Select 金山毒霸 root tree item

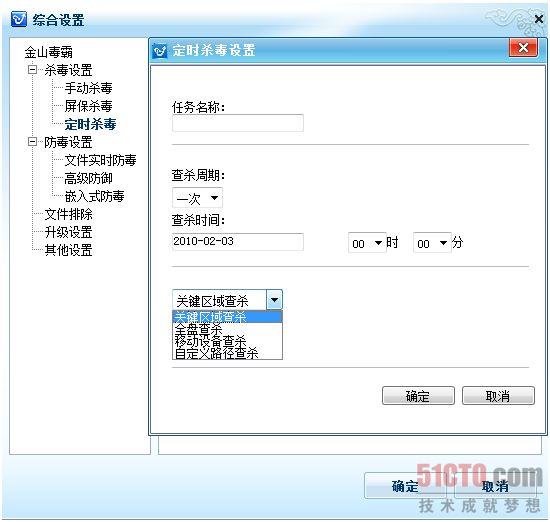coord(48,52)
